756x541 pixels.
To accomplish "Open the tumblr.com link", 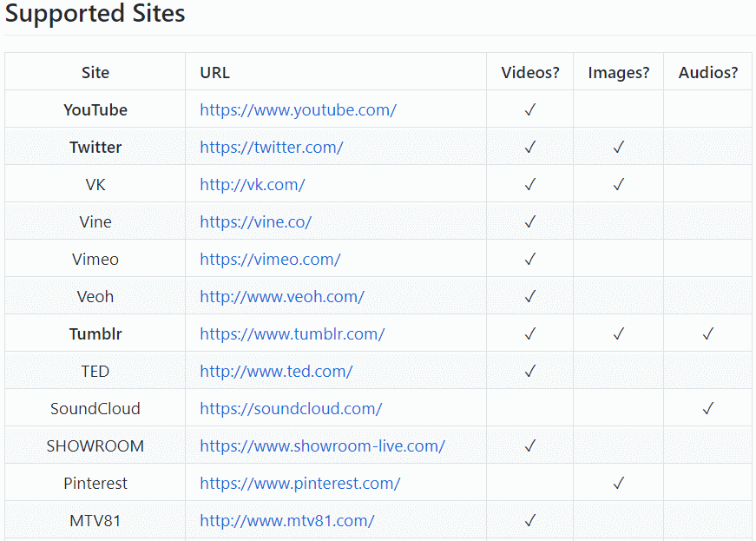I will (292, 334).
